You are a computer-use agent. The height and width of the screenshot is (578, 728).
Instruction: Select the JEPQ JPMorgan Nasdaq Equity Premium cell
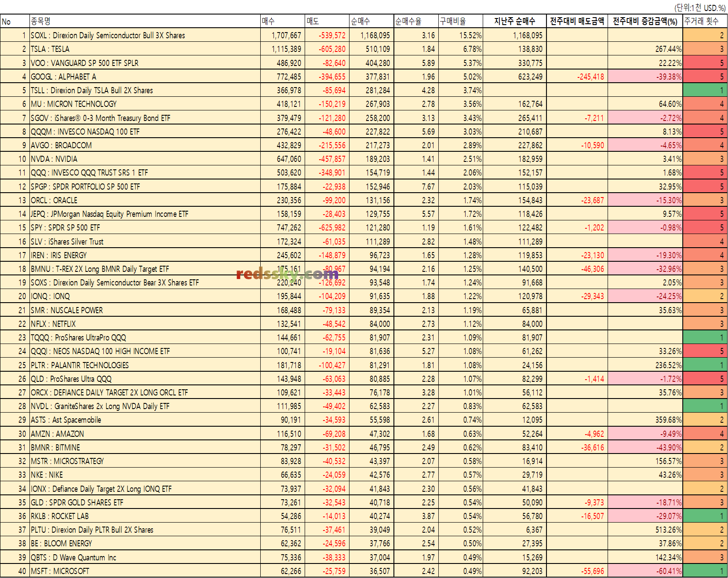145,214
